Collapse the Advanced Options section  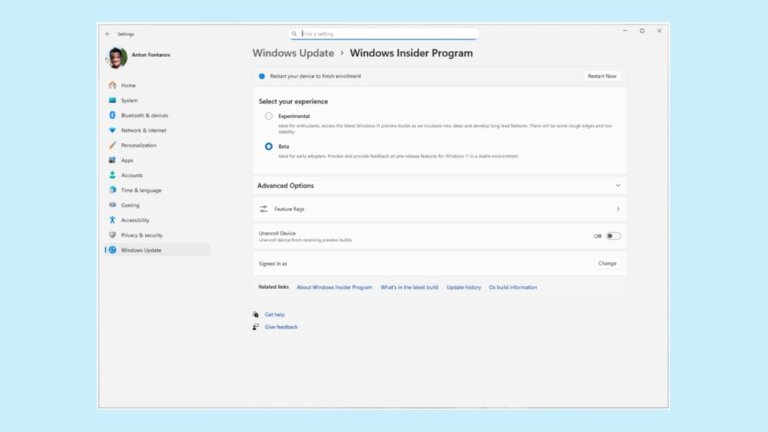[618, 186]
